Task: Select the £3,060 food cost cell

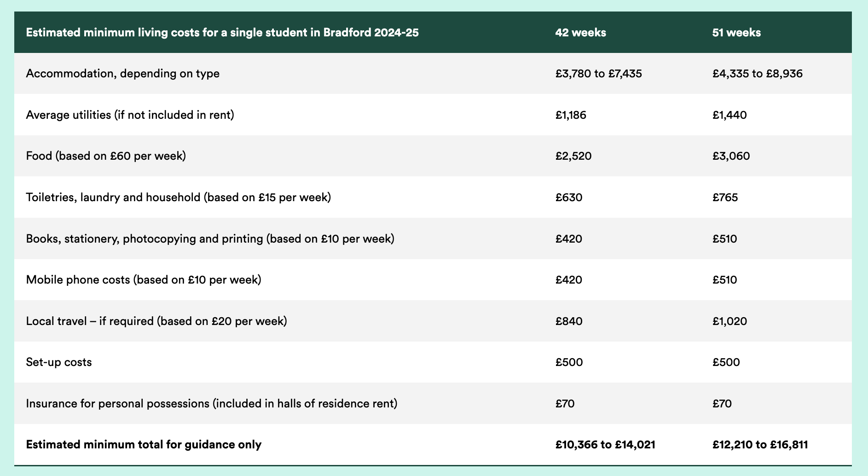Action: tap(731, 156)
